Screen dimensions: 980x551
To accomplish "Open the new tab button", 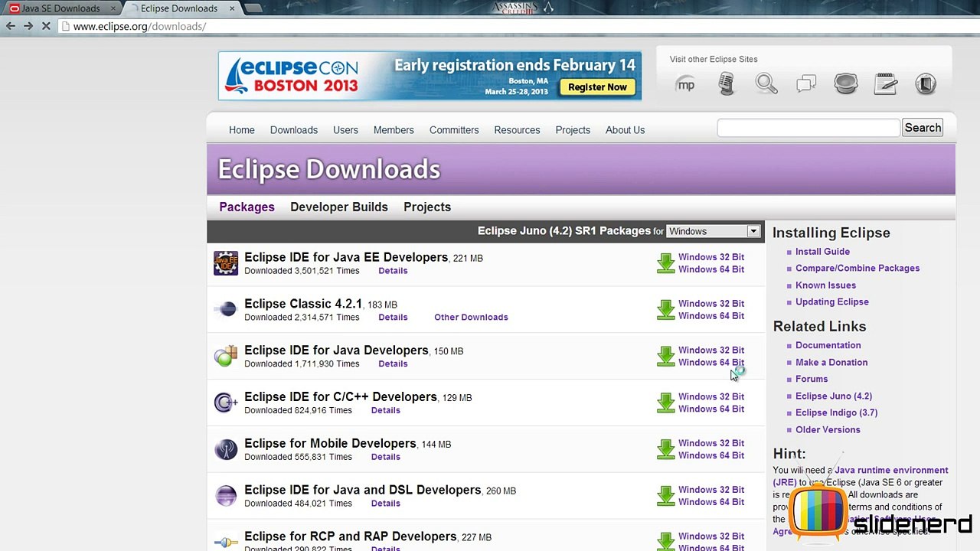I will [252, 8].
